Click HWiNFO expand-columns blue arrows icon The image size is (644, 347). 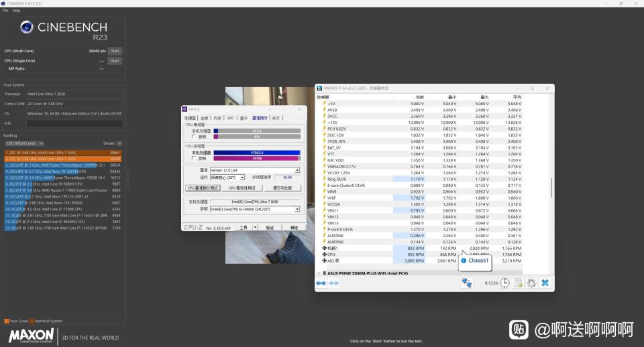point(321,283)
